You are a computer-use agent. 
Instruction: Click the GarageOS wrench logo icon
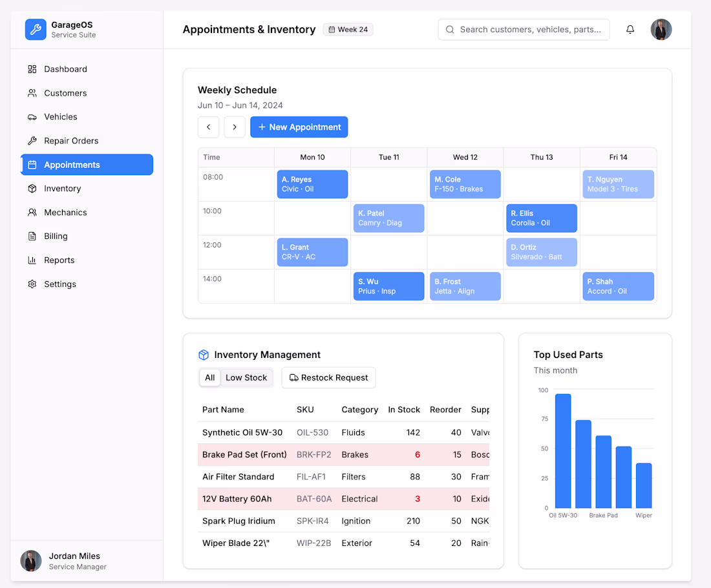(36, 30)
